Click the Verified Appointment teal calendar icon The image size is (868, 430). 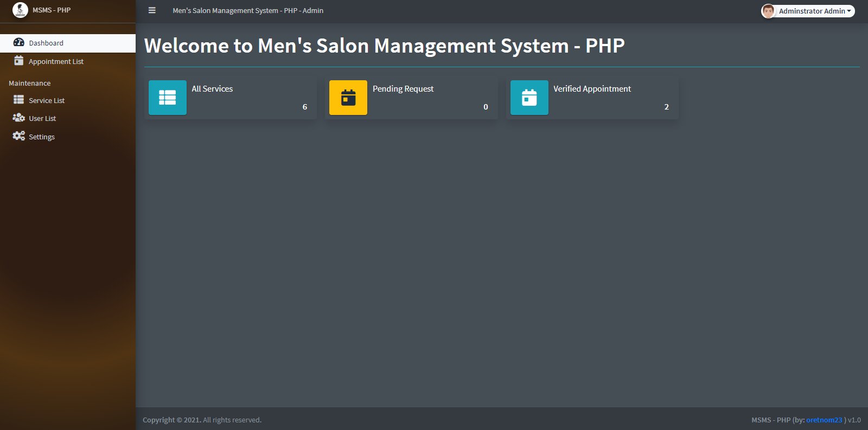click(x=529, y=98)
